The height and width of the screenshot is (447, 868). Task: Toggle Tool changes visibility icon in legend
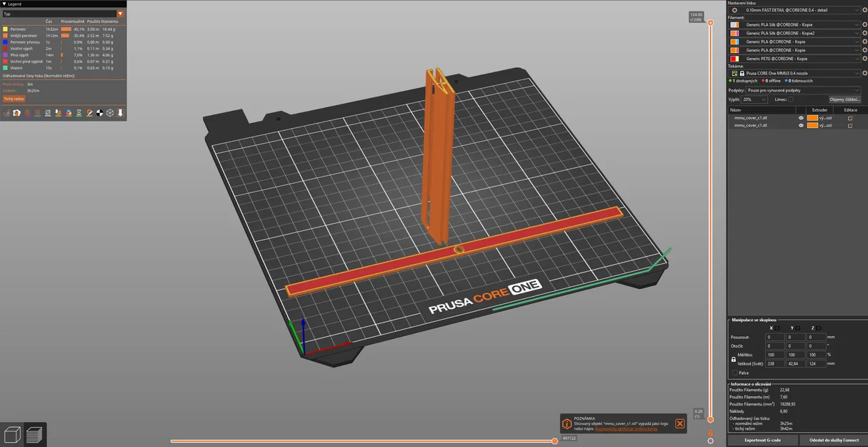(x=58, y=113)
